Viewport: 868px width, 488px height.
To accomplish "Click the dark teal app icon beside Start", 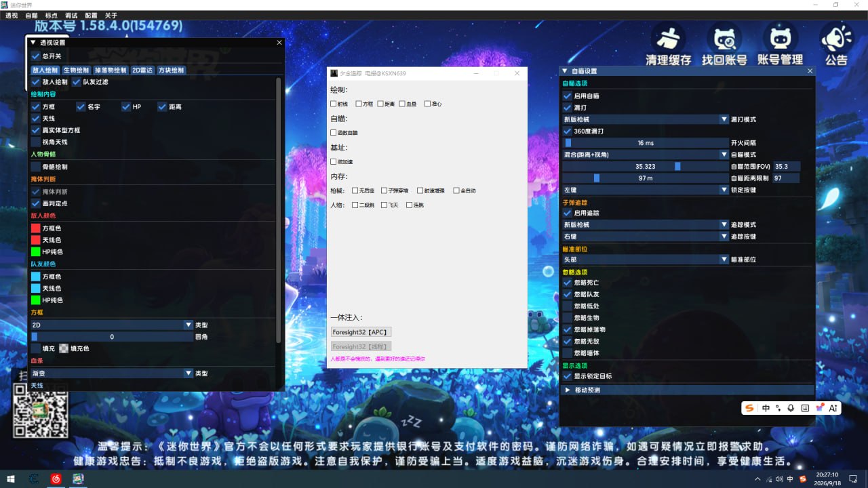I will 34,479.
